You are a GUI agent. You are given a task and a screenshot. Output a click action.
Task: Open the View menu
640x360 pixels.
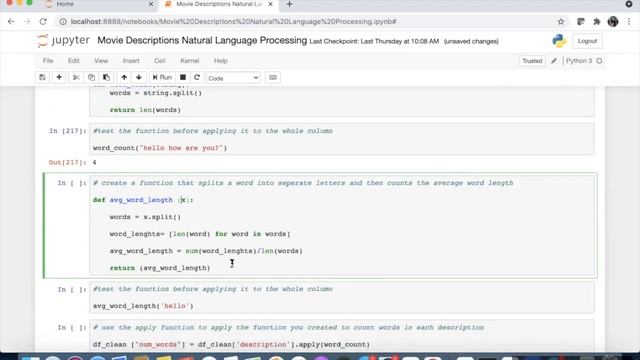coord(101,61)
